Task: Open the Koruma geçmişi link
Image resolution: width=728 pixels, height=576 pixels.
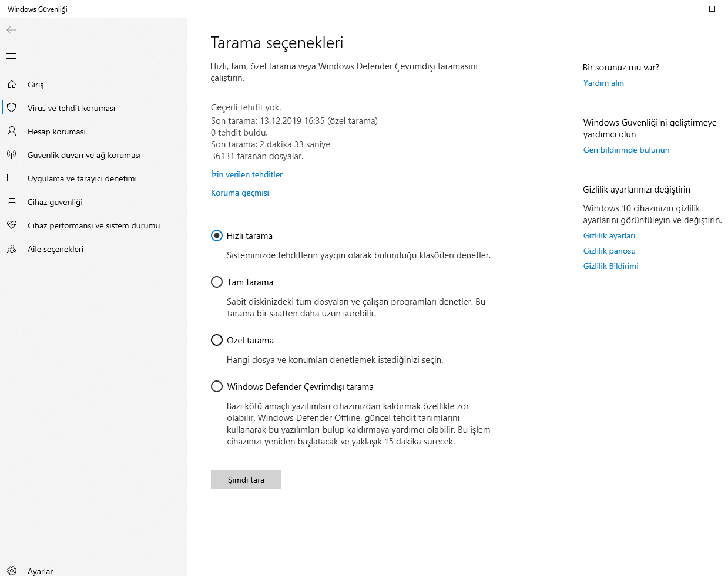Action: (240, 193)
